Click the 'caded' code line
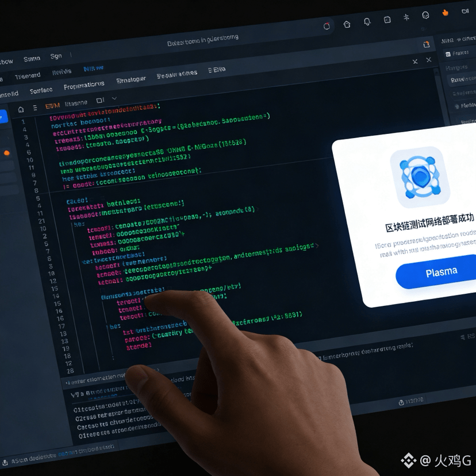 click(77, 201)
